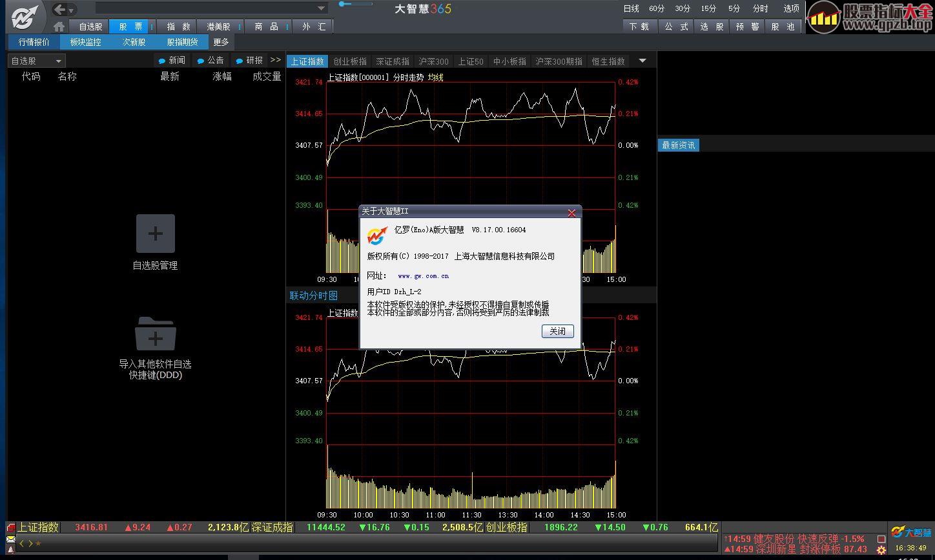Go back with the left arrow button

coord(59,10)
